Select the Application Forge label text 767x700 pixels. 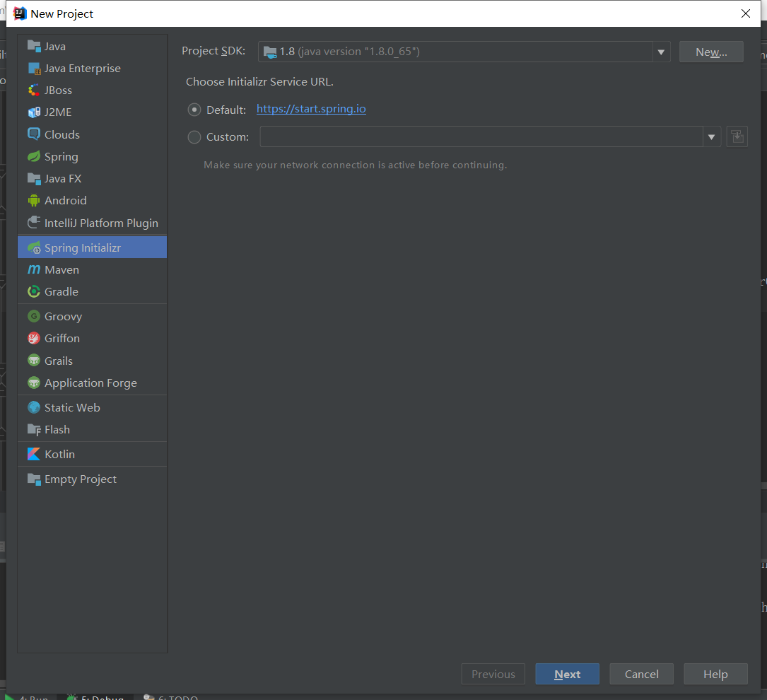tap(90, 383)
